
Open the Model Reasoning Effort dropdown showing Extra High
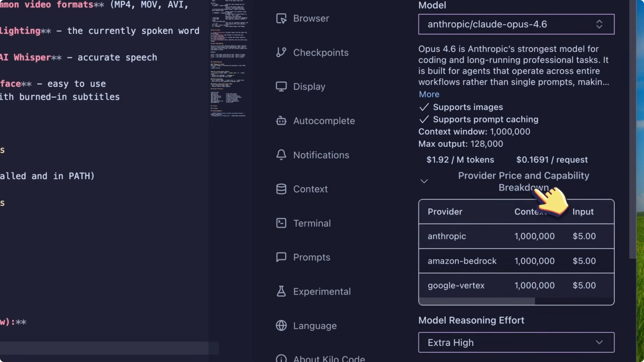coord(516,342)
